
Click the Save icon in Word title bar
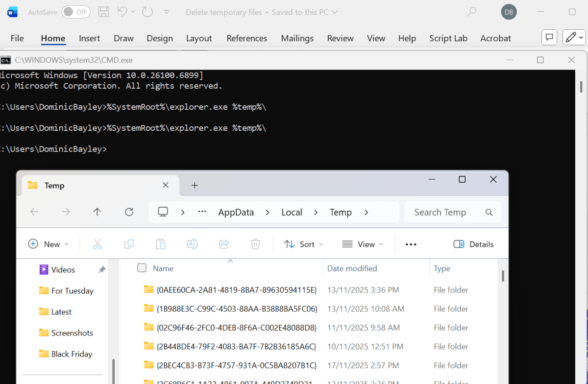click(103, 12)
